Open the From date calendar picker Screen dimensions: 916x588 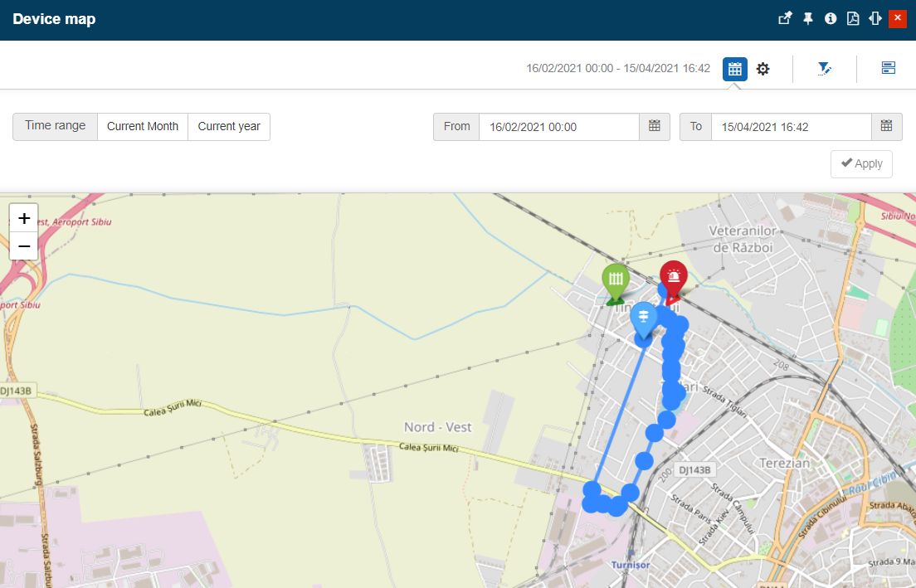tap(655, 127)
